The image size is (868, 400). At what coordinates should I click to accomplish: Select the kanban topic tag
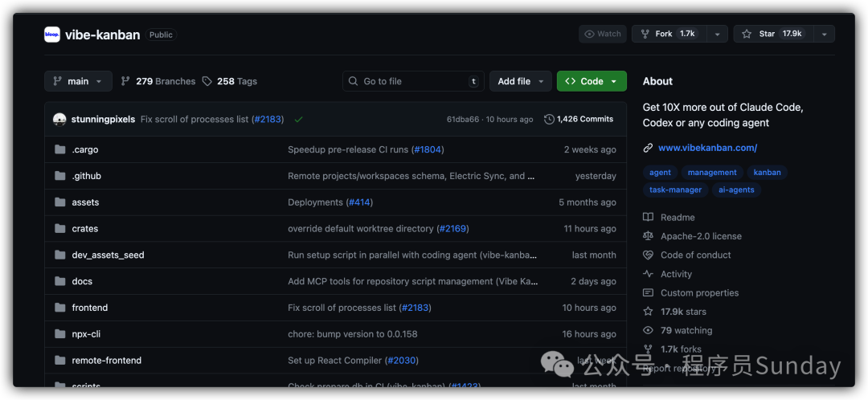[768, 173]
